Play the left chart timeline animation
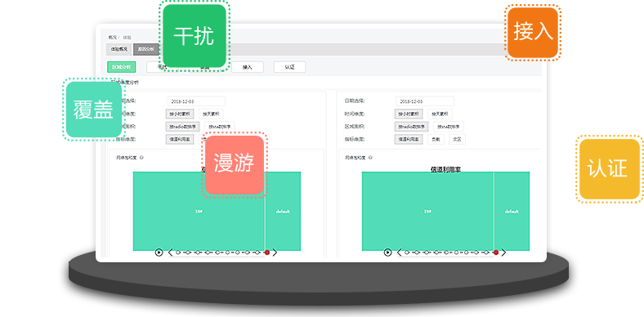Screen dimensions: 644x317 pyautogui.click(x=159, y=252)
